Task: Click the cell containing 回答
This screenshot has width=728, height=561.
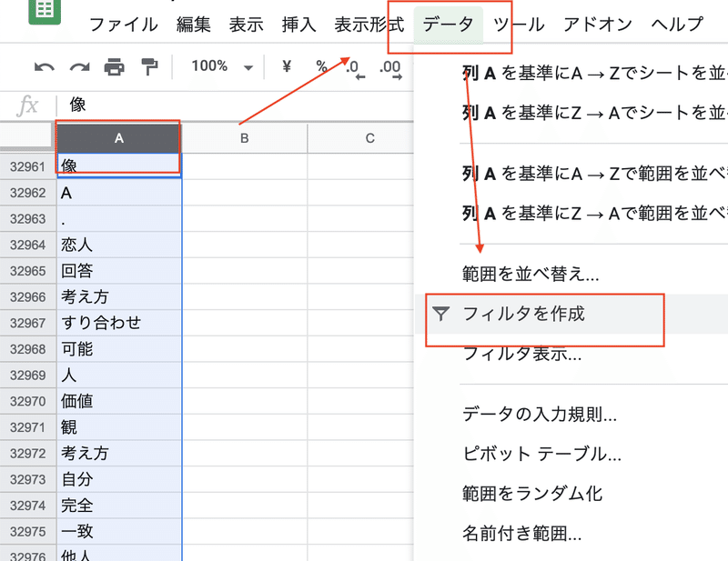Action: (x=119, y=271)
